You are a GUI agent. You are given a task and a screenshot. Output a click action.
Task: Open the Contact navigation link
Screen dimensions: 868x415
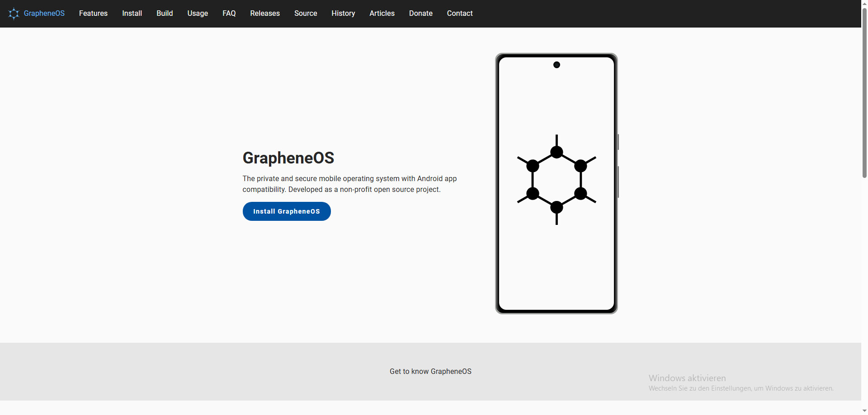click(x=460, y=14)
